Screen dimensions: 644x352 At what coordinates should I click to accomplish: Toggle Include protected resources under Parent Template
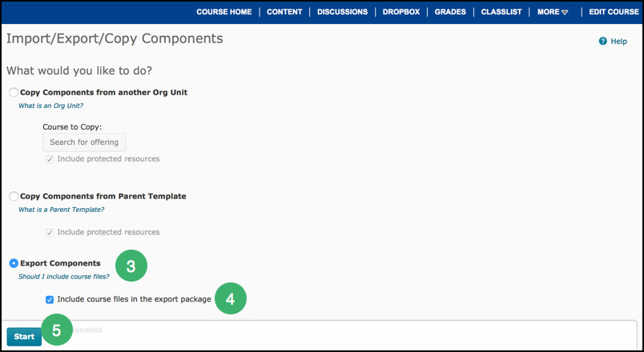click(x=50, y=233)
